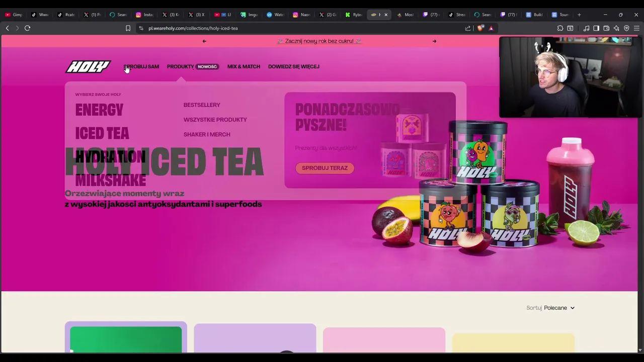Switch to the #cate TikTok tab
This screenshot has width=644, height=362.
point(66,15)
